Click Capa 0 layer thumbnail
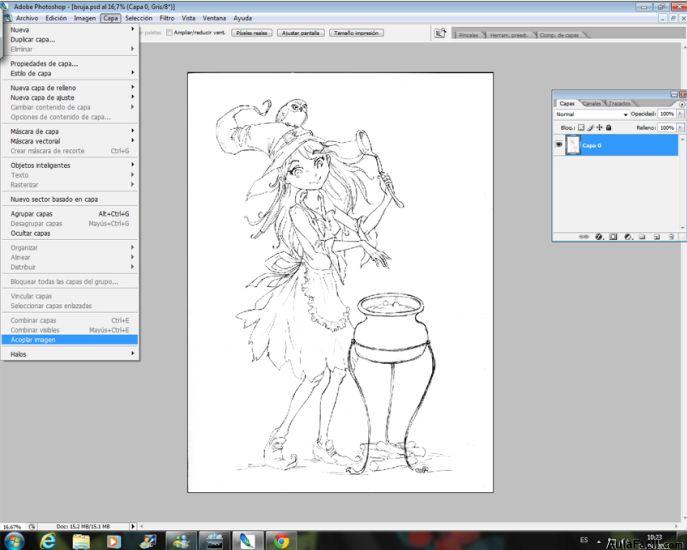Image resolution: width=687 pixels, height=550 pixels. point(573,145)
